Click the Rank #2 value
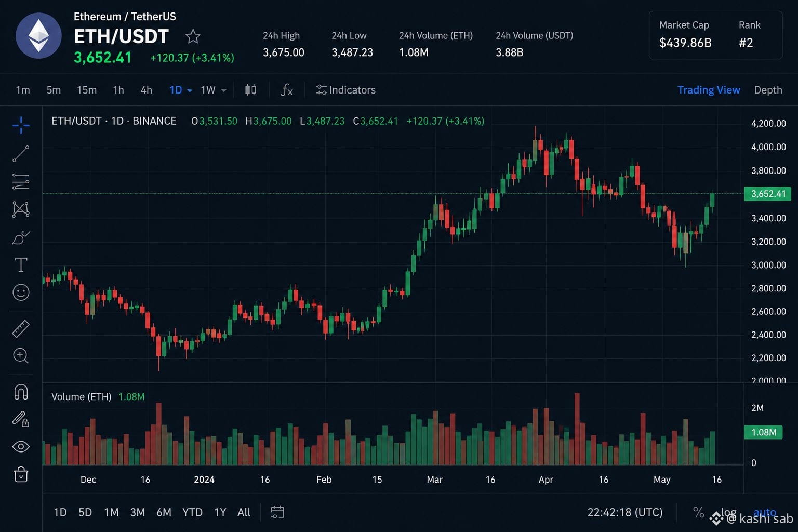Image resolution: width=798 pixels, height=532 pixels. (746, 43)
